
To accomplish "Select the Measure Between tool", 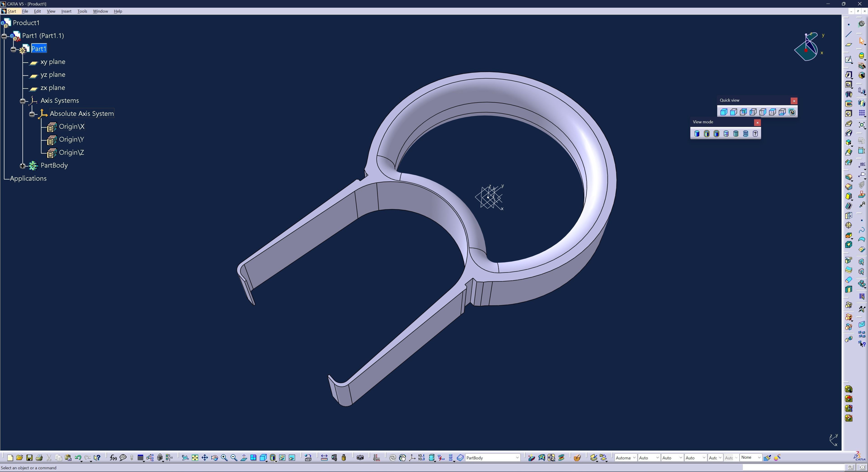I will click(x=324, y=458).
